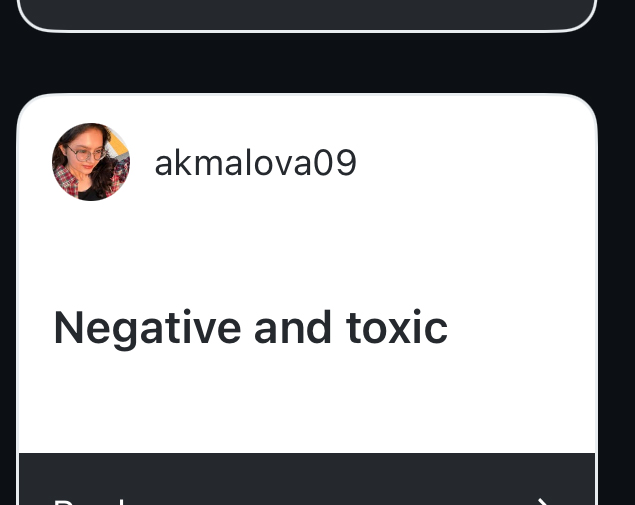Click empty space below the review title
The width and height of the screenshot is (635, 505).
pos(307,401)
